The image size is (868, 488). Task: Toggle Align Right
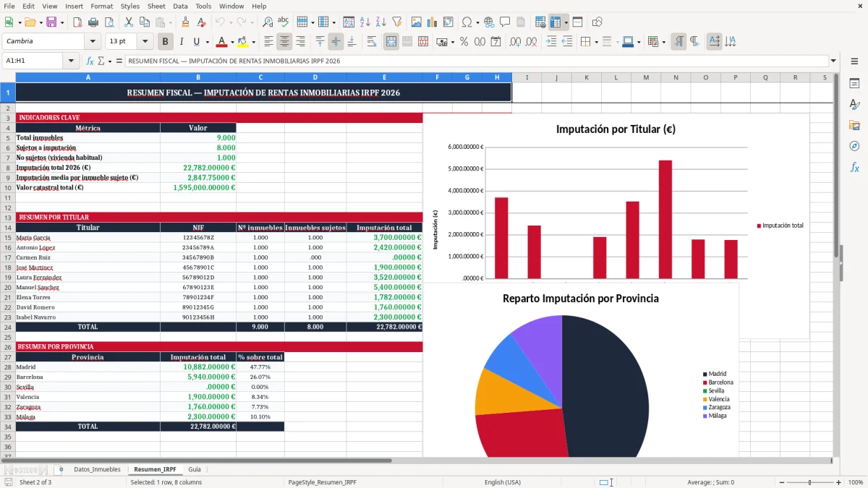(300, 42)
